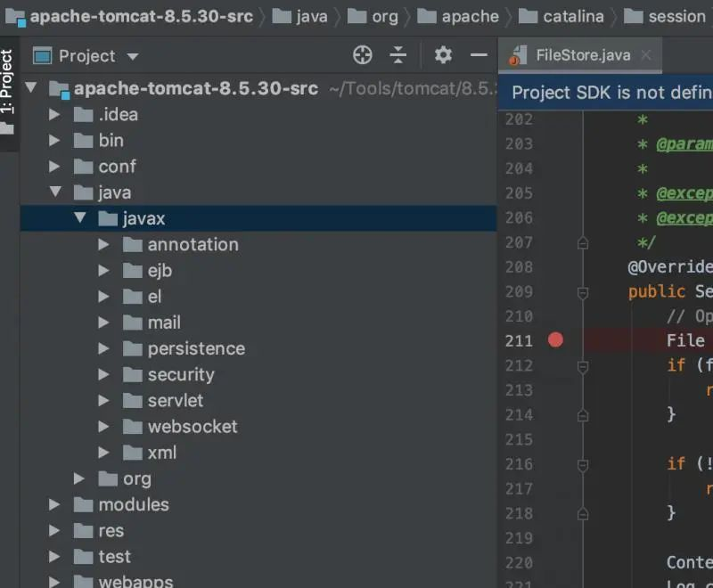Expand the servlet folder arrow
Image resolution: width=713 pixels, height=588 pixels.
point(103,400)
